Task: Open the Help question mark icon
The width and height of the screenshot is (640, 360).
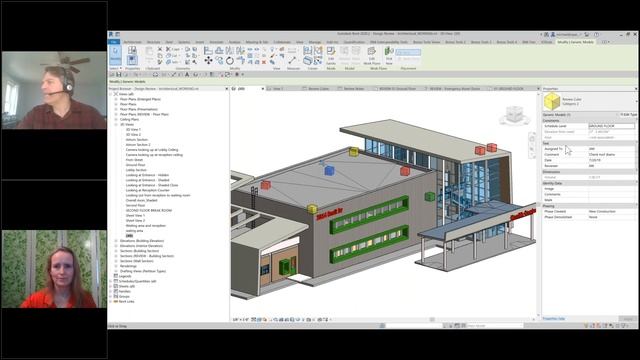Action: tap(596, 35)
